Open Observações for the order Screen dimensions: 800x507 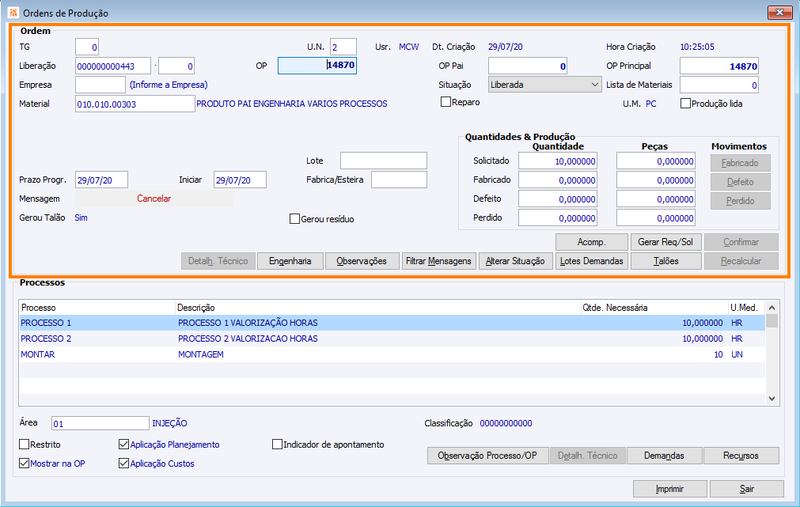(x=361, y=261)
